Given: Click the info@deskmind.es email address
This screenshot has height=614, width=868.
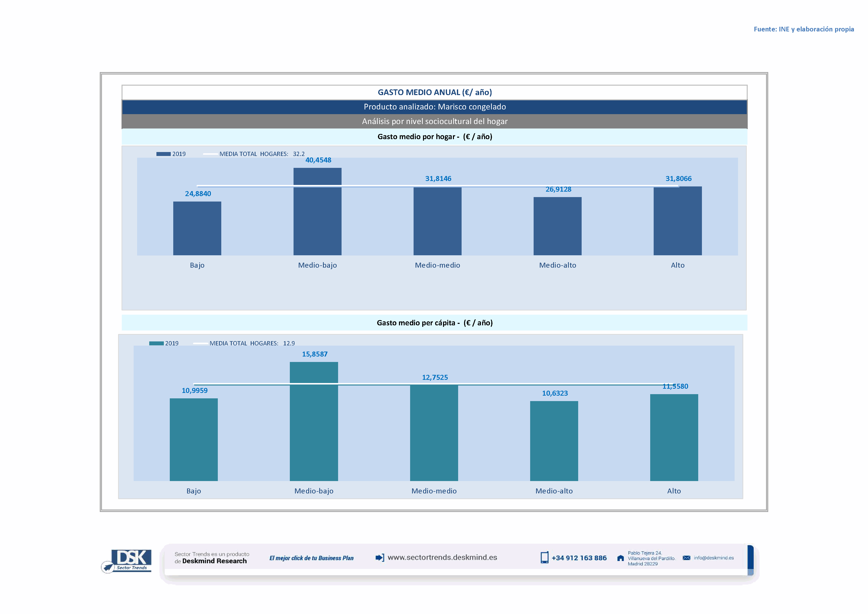Looking at the screenshot, I should [713, 558].
